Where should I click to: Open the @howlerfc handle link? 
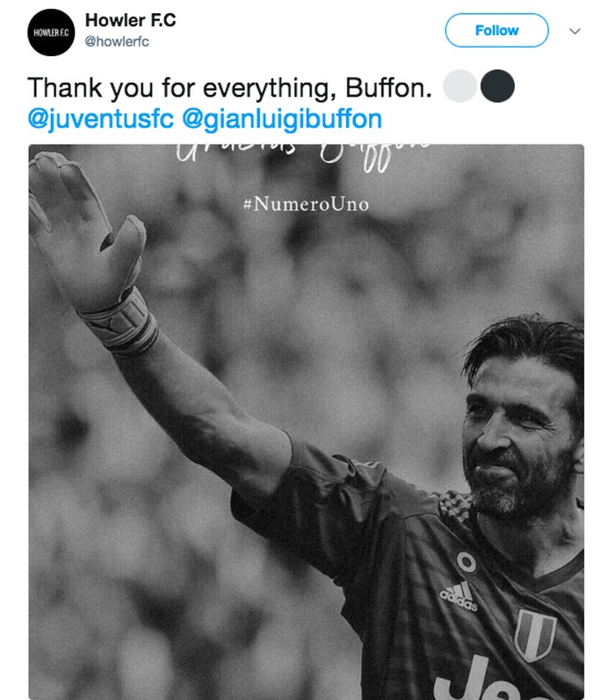click(122, 42)
